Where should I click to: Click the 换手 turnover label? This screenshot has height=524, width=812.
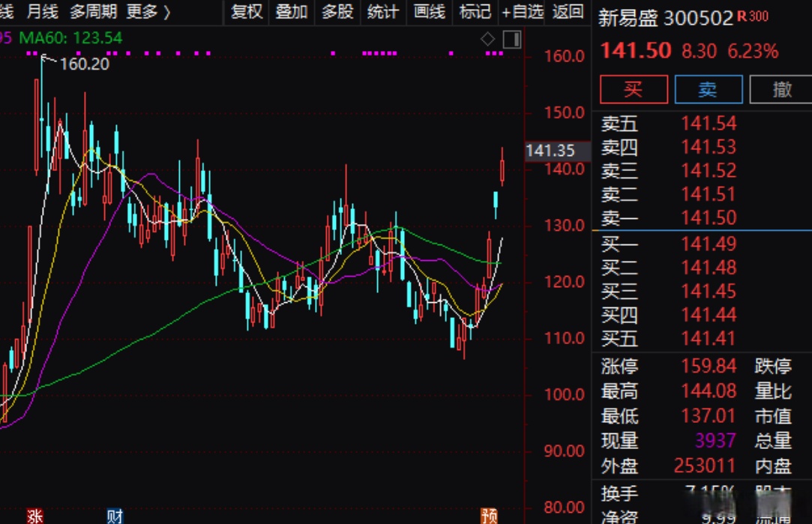[x=619, y=493]
